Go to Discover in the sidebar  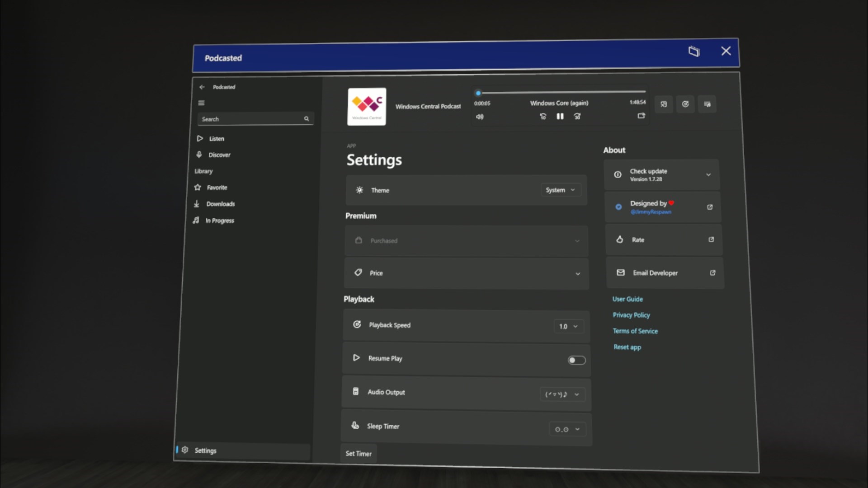[x=219, y=155]
